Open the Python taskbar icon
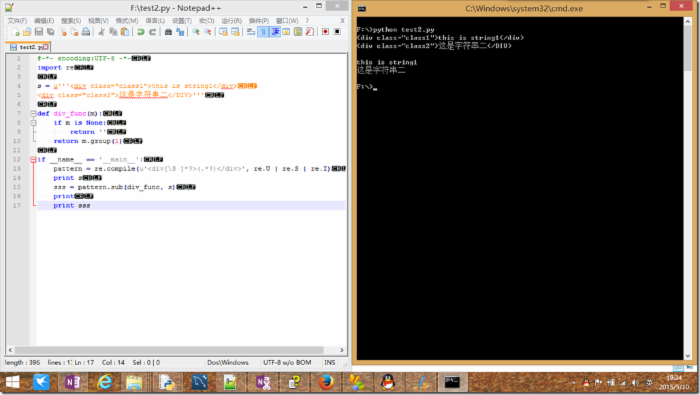 pyautogui.click(x=167, y=383)
